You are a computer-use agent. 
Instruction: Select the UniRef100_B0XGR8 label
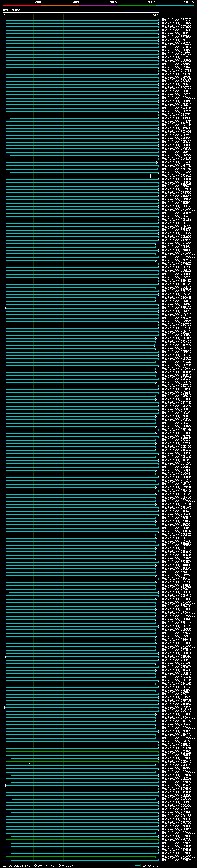[x=177, y=752]
